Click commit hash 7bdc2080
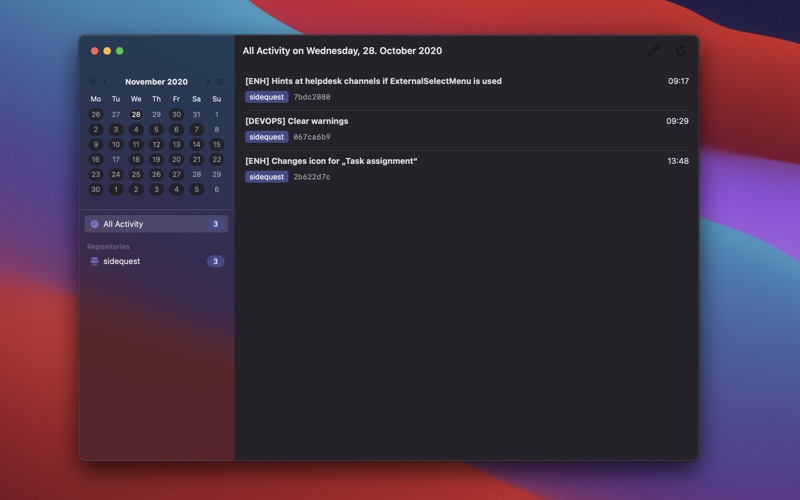Viewport: 800px width, 500px height. tap(312, 97)
